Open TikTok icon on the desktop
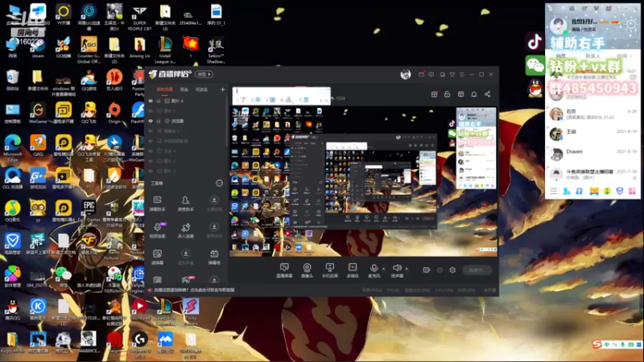Viewport: 644px width, 362px height. point(535,41)
